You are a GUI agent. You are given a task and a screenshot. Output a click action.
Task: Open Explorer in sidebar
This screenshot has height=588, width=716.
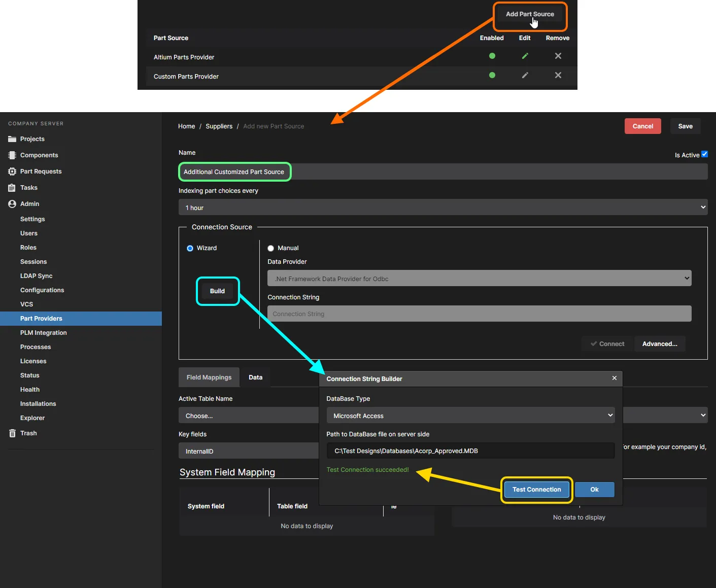coord(32,418)
